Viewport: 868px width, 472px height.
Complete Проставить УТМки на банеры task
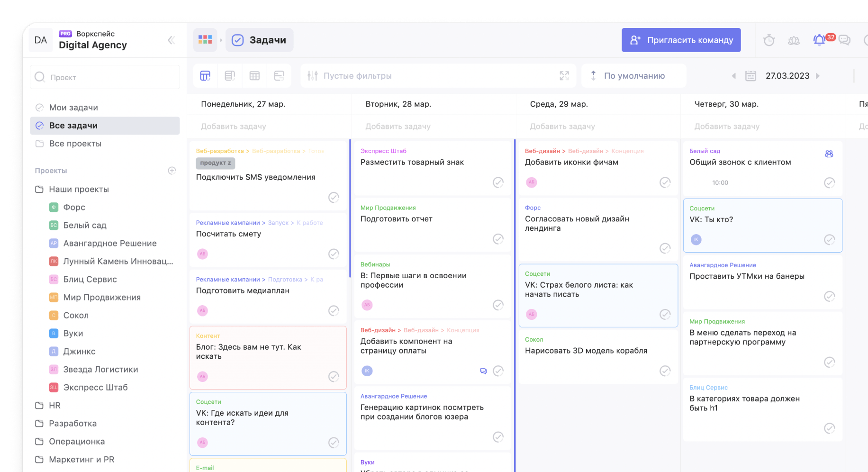point(830,296)
